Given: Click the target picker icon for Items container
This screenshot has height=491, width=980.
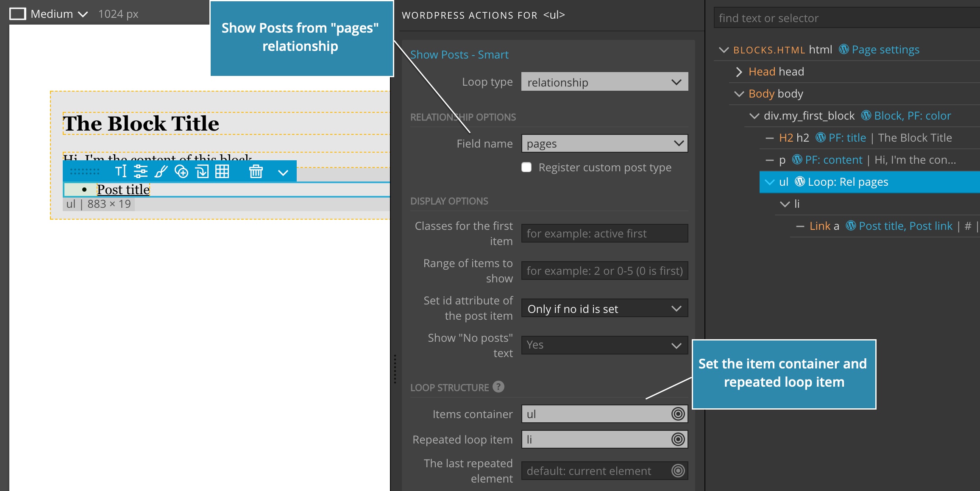Looking at the screenshot, I should point(678,414).
